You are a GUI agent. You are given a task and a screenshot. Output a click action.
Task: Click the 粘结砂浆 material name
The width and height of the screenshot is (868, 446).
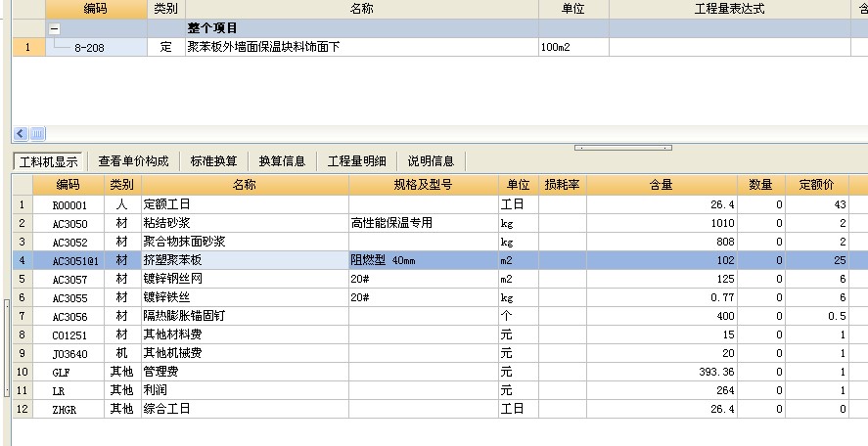click(245, 223)
